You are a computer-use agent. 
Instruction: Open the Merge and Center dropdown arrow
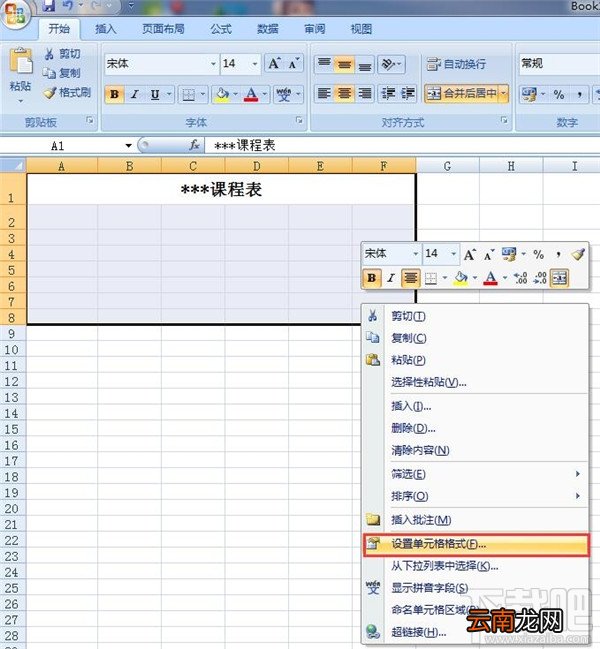504,94
